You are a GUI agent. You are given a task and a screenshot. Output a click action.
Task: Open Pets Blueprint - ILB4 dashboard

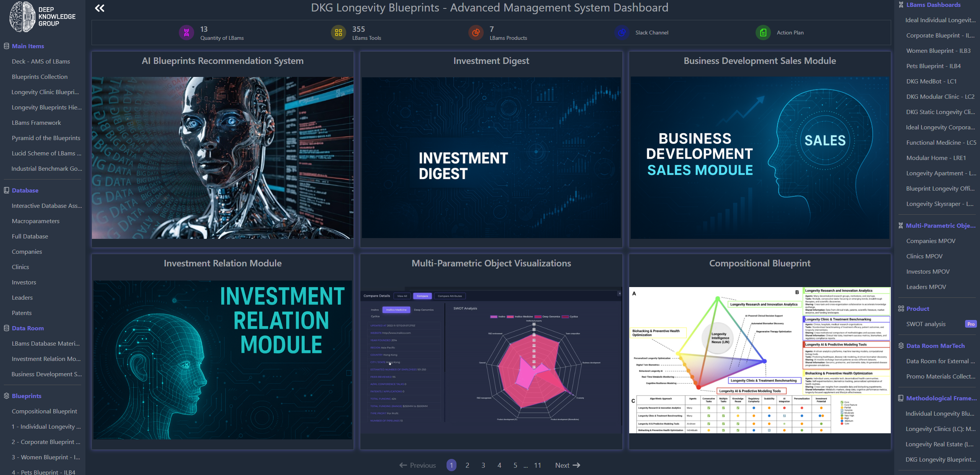pyautogui.click(x=933, y=66)
